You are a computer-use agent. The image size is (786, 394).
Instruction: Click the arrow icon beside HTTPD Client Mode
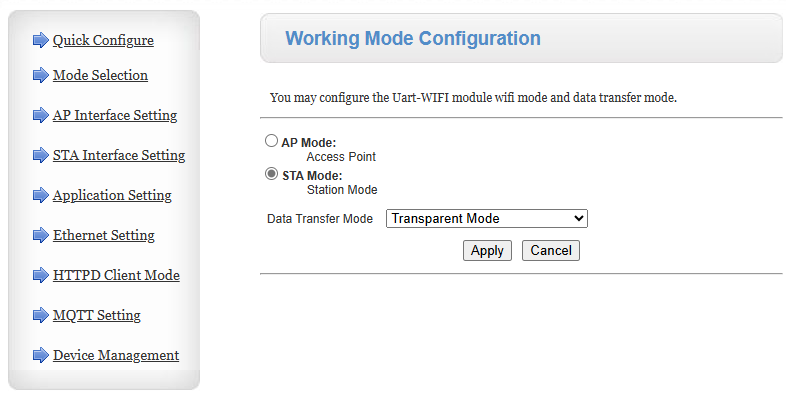pyautogui.click(x=41, y=275)
